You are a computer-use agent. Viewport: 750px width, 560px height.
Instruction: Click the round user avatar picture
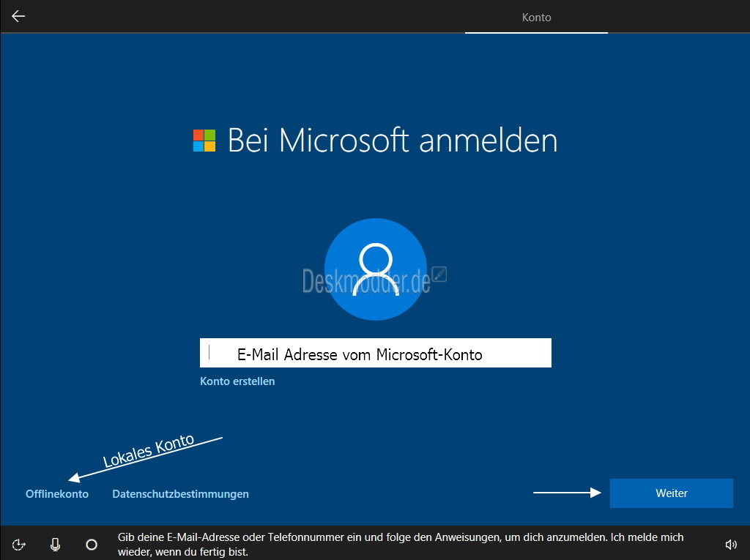(x=376, y=269)
